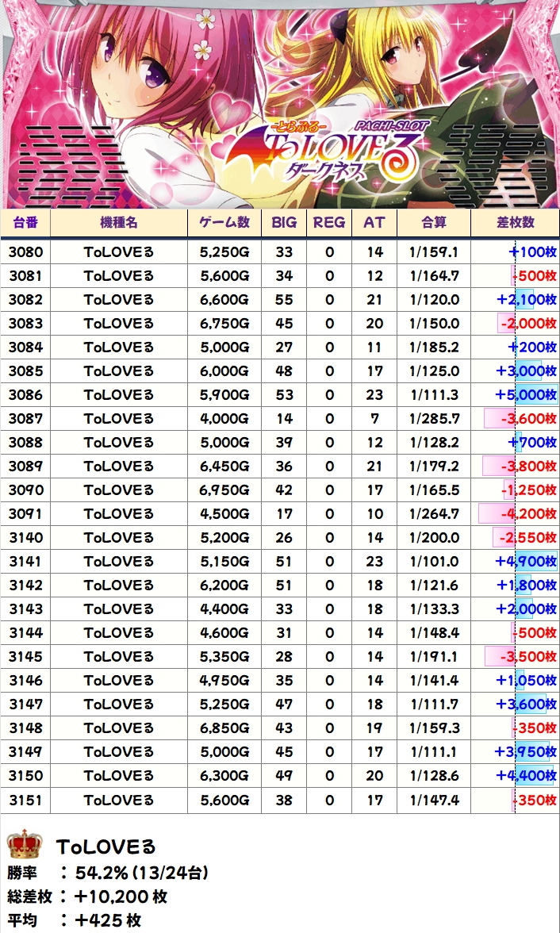Screen dimensions: 560x933
Task: Click the +2,100枚 difference value
Action: pos(526,300)
